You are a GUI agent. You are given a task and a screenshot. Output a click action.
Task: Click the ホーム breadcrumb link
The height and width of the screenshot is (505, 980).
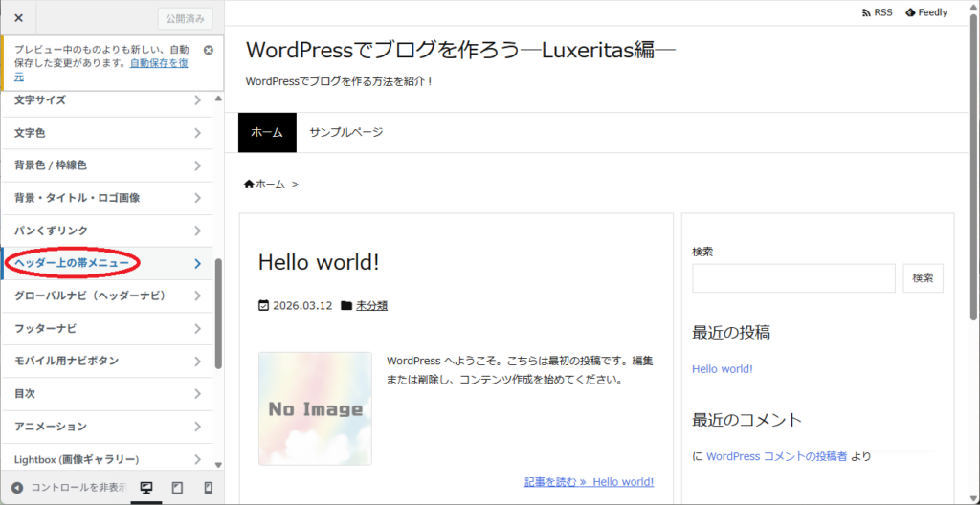pos(270,185)
